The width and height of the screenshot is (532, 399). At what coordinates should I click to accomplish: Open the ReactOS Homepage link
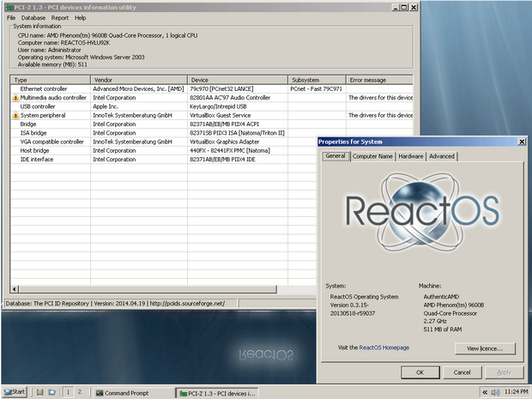(384, 348)
